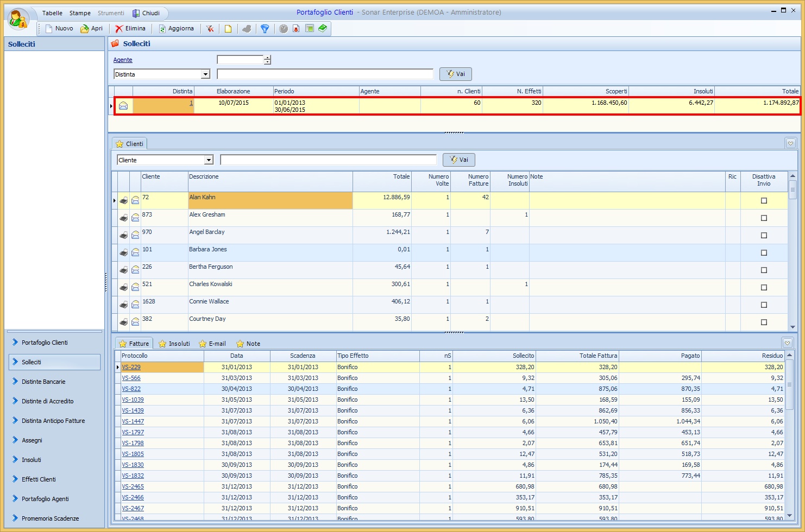The height and width of the screenshot is (532, 805).
Task: Click the blue funnel filter icon
Action: click(265, 29)
